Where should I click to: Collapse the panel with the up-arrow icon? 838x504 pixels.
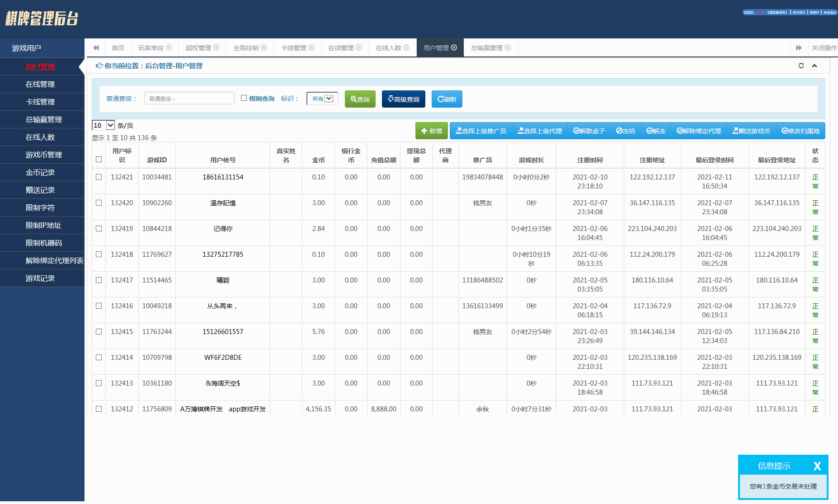tap(814, 66)
